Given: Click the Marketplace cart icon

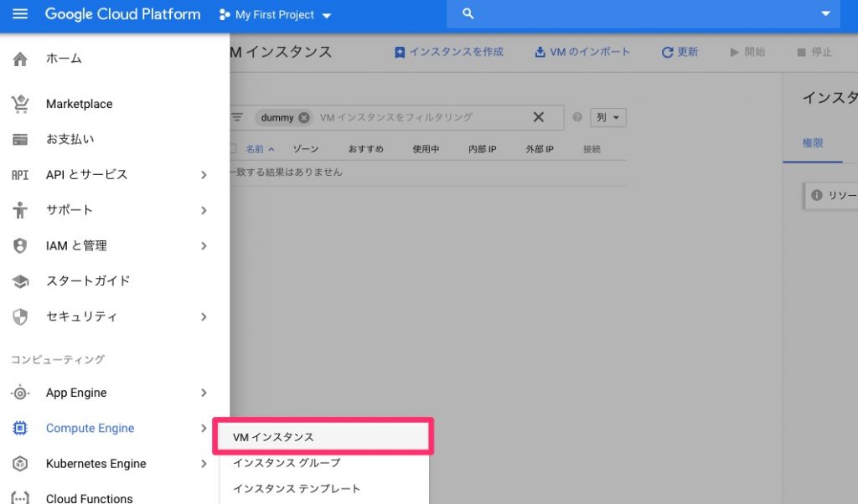Looking at the screenshot, I should 20,104.
